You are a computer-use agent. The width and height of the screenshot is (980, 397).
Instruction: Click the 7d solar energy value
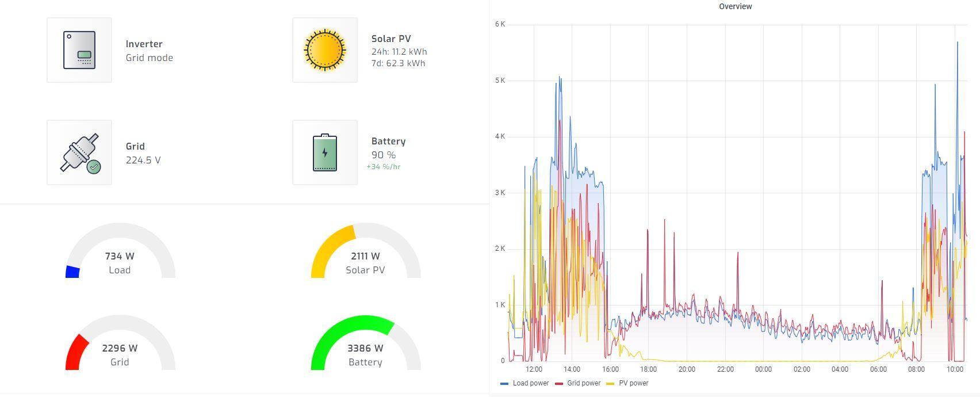399,63
